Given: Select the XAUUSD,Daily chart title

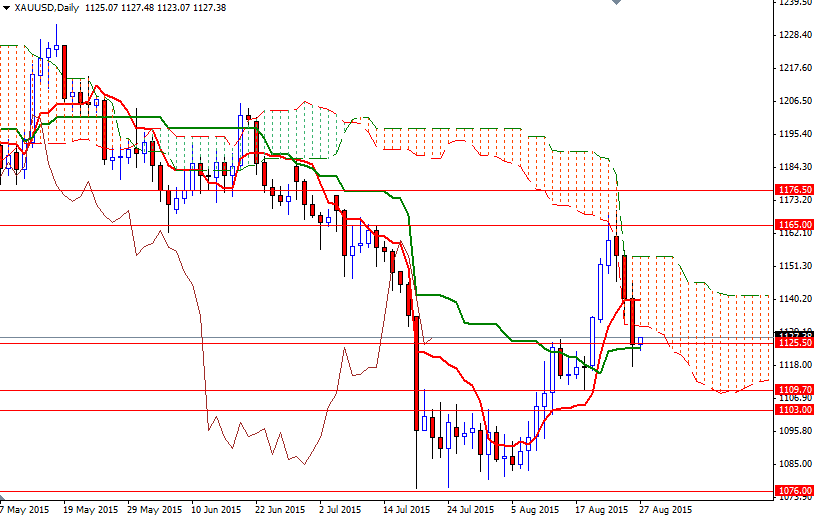Looking at the screenshot, I should coord(47,8).
